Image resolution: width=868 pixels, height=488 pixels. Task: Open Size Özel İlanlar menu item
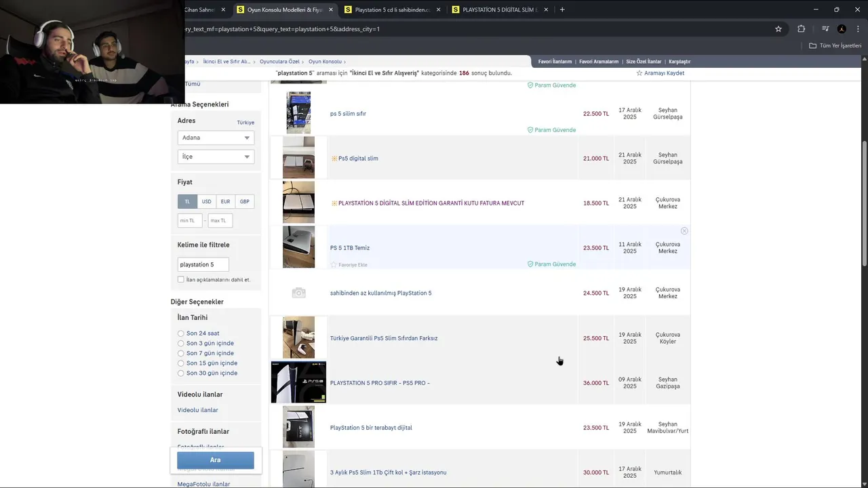pos(644,62)
